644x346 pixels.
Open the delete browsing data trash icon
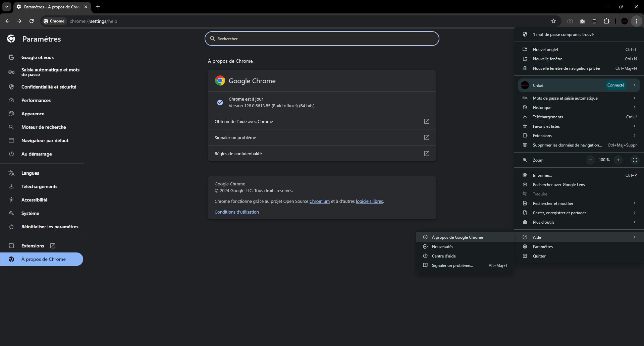click(x=594, y=21)
